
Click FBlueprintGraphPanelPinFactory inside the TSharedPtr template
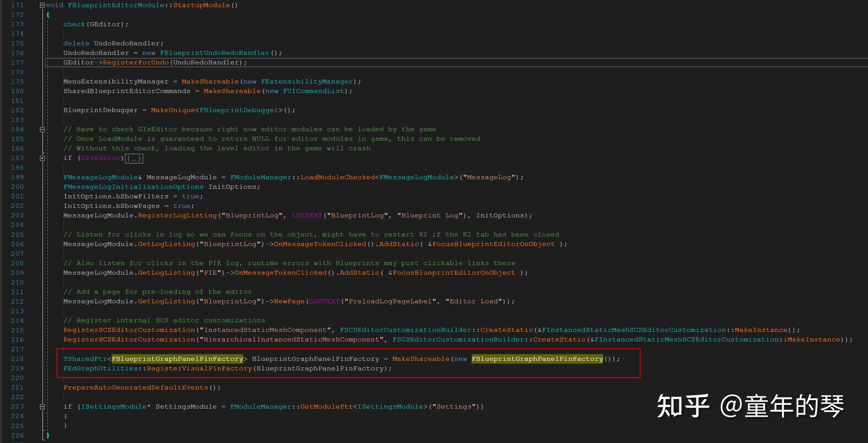pyautogui.click(x=177, y=359)
